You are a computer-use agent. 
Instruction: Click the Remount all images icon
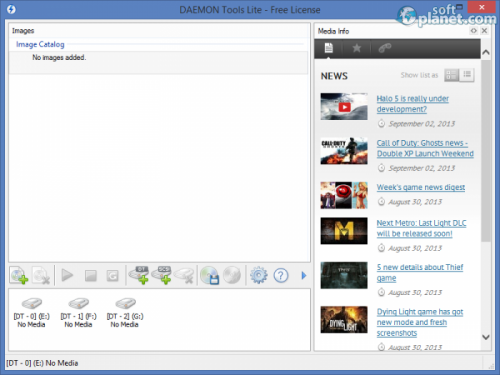[113, 276]
